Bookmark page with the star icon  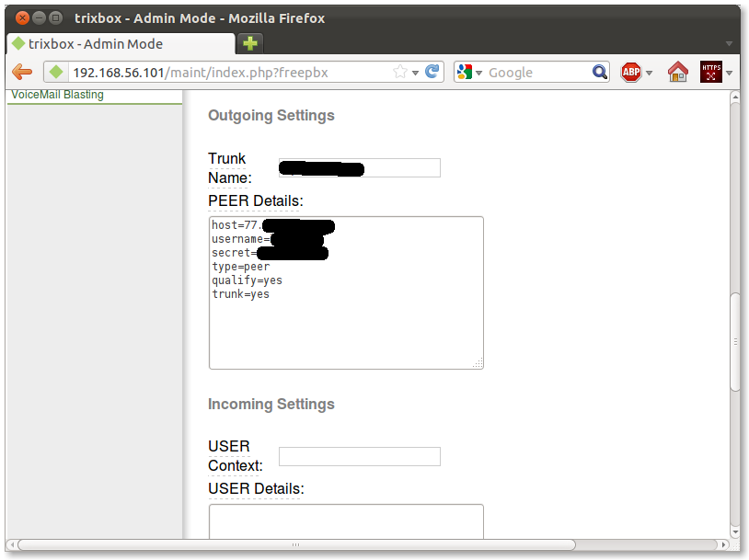(x=400, y=72)
